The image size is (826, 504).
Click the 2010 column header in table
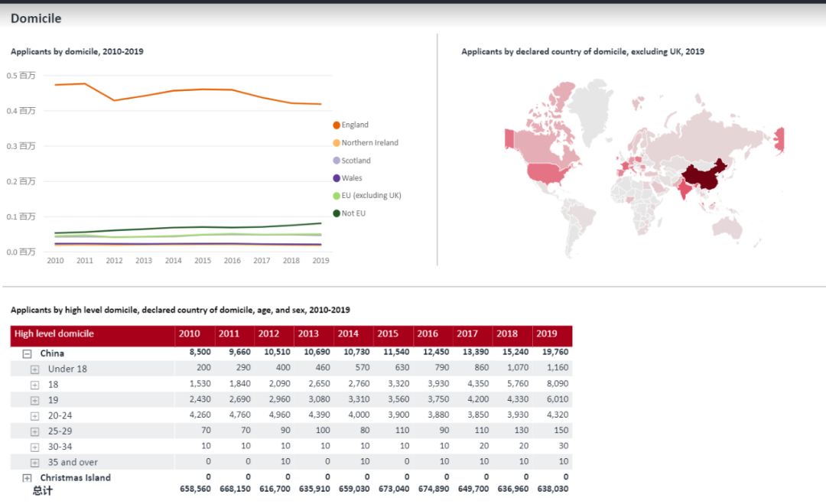[189, 334]
